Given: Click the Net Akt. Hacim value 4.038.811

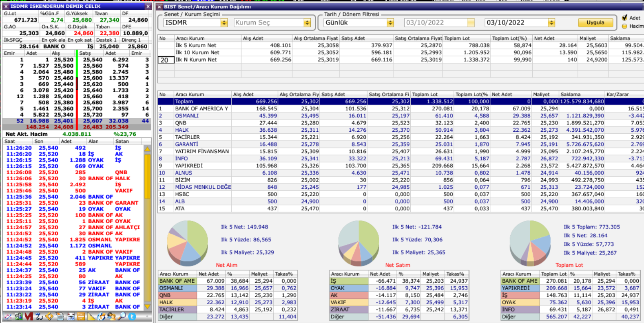Looking at the screenshot, I should [x=77, y=134].
